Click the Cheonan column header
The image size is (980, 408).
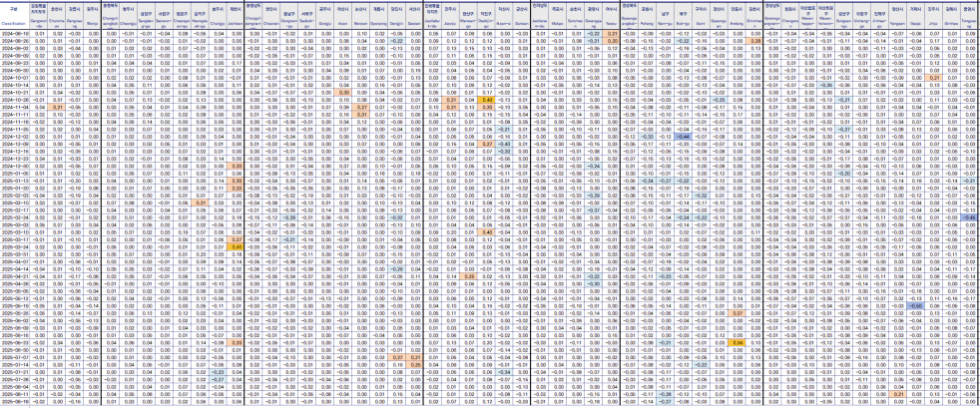click(271, 16)
